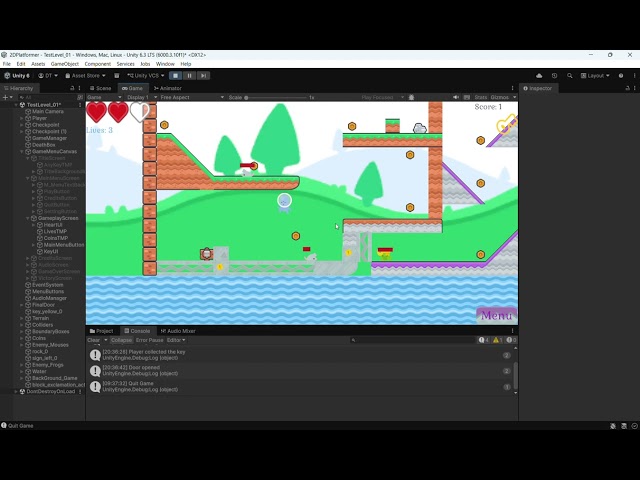The height and width of the screenshot is (480, 640).
Task: Open the Window menu
Action: [x=165, y=64]
